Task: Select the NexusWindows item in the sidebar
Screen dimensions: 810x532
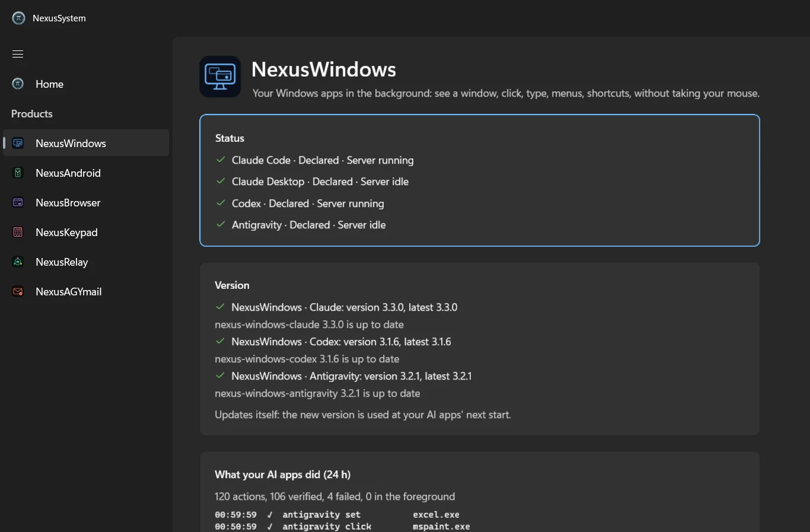Action: pos(86,144)
